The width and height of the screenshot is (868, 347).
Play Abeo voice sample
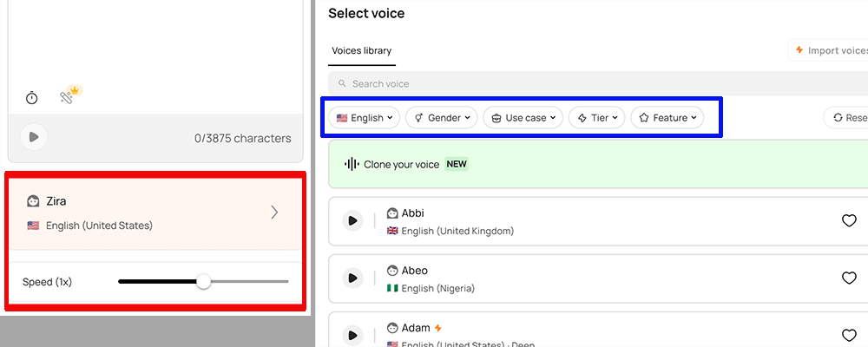(352, 278)
